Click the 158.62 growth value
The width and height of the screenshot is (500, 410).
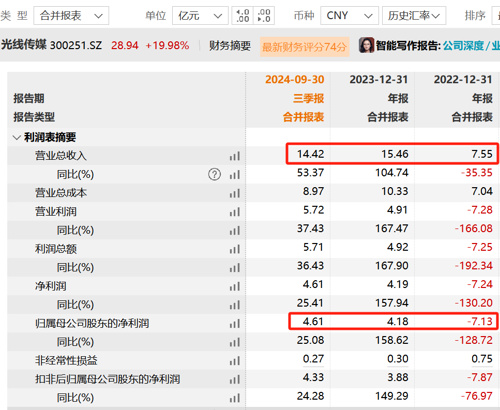392,340
